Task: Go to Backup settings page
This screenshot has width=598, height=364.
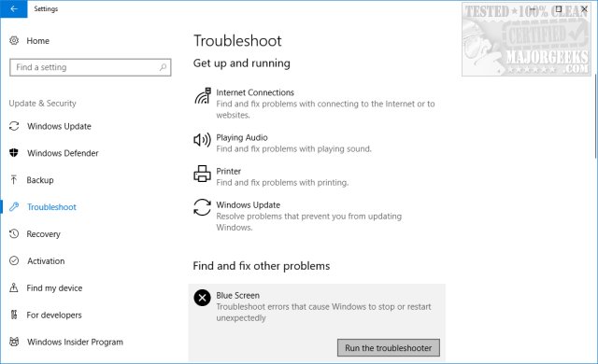Action: coord(39,180)
